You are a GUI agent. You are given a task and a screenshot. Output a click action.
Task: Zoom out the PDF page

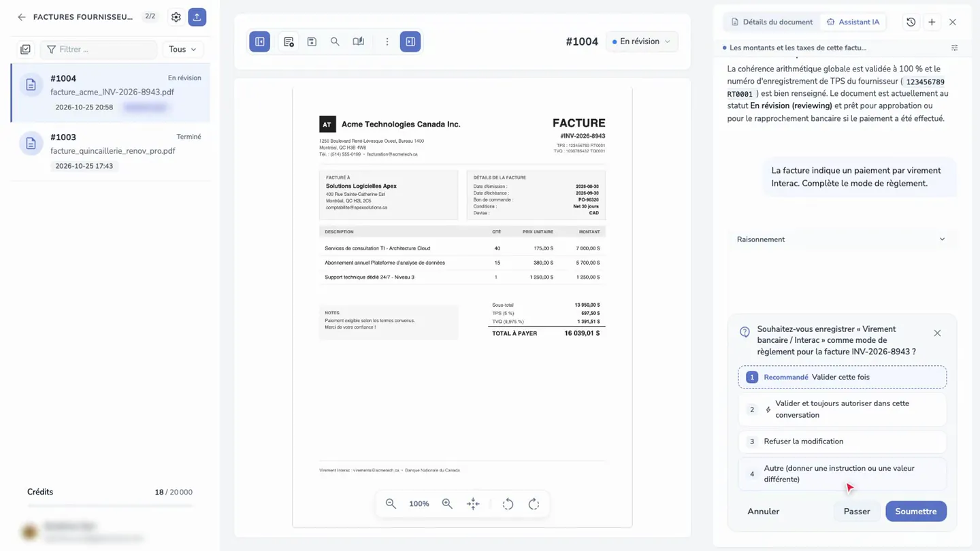391,504
